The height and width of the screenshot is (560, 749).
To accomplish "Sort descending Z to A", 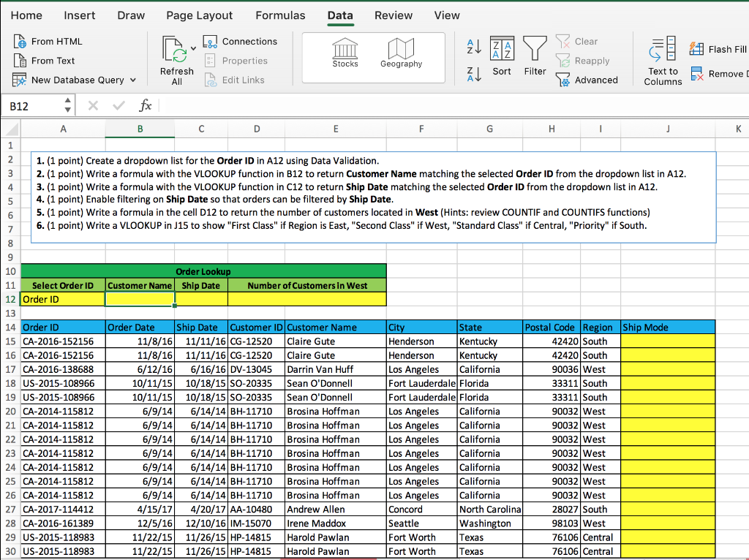I will 474,74.
